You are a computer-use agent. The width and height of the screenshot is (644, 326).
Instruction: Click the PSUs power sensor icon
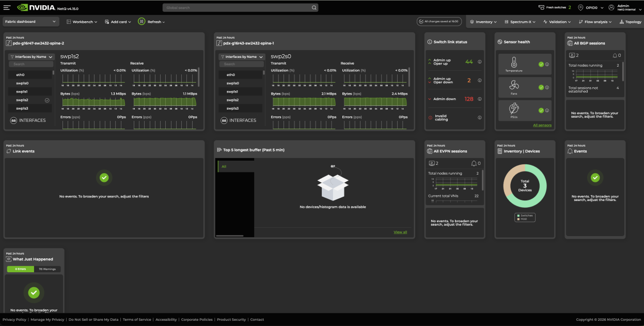coord(514,108)
